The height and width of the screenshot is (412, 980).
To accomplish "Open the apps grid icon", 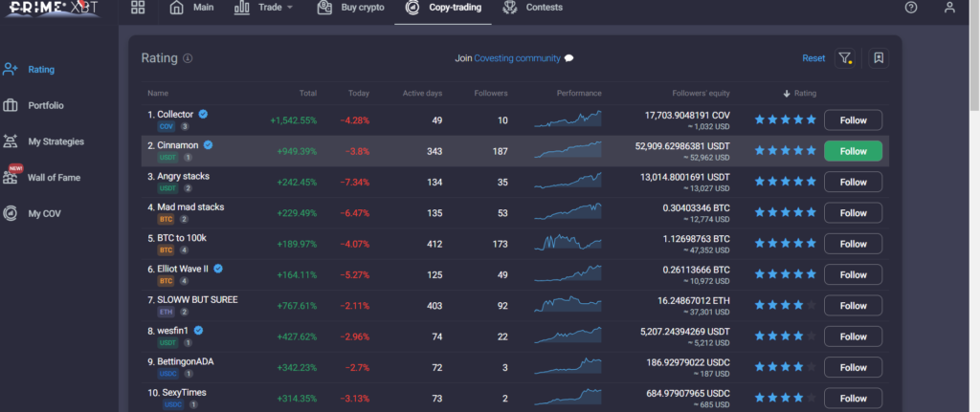I will pos(138,8).
